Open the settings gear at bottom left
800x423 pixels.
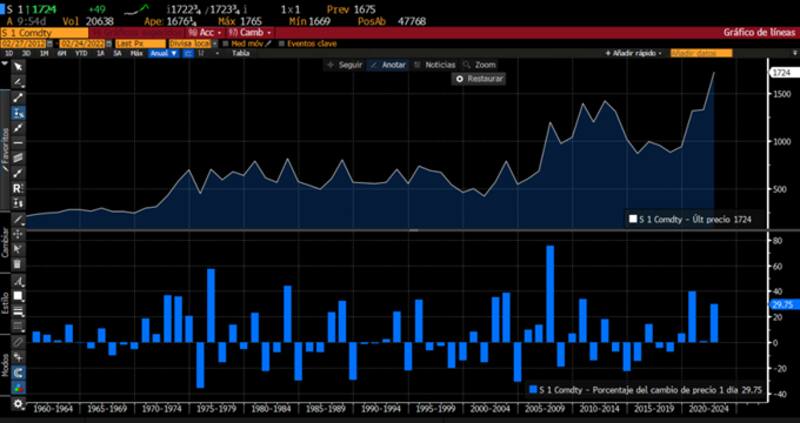tap(18, 403)
